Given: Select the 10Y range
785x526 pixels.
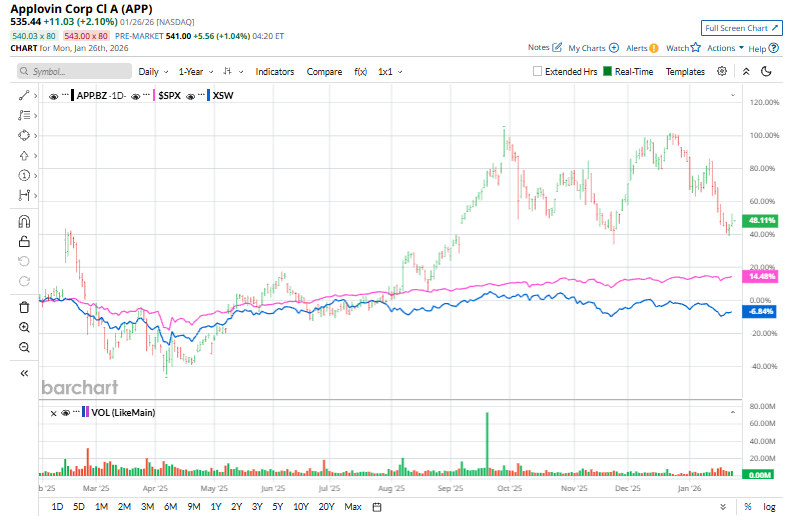Looking at the screenshot, I should click(301, 507).
